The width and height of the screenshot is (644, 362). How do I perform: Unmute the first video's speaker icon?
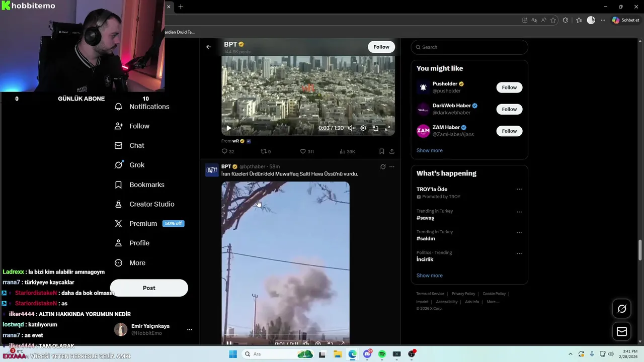(x=351, y=128)
